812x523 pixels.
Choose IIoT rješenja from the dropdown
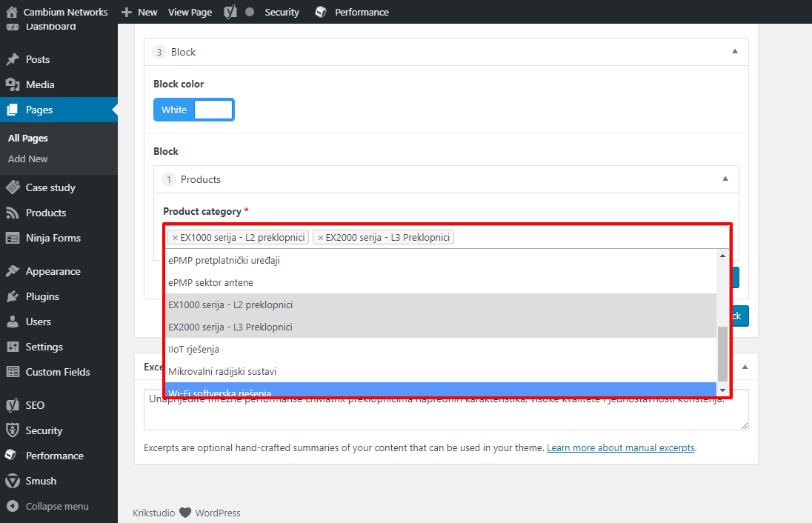pyautogui.click(x=441, y=350)
